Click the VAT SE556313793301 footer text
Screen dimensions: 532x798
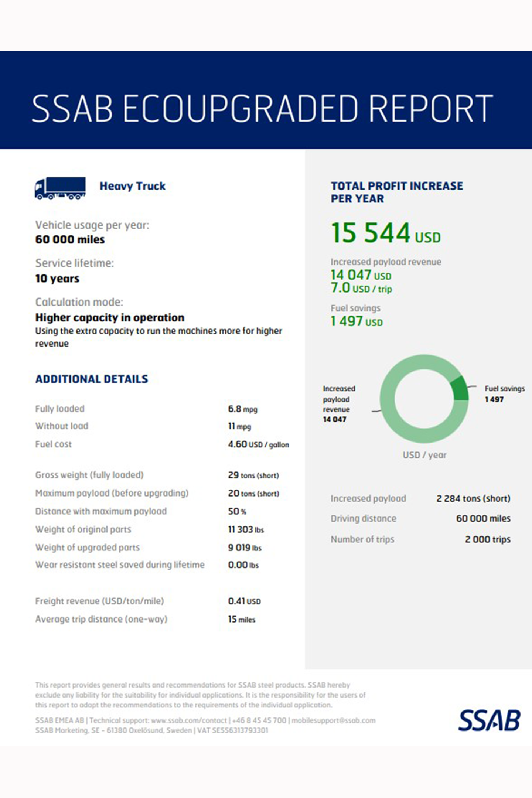(x=233, y=730)
